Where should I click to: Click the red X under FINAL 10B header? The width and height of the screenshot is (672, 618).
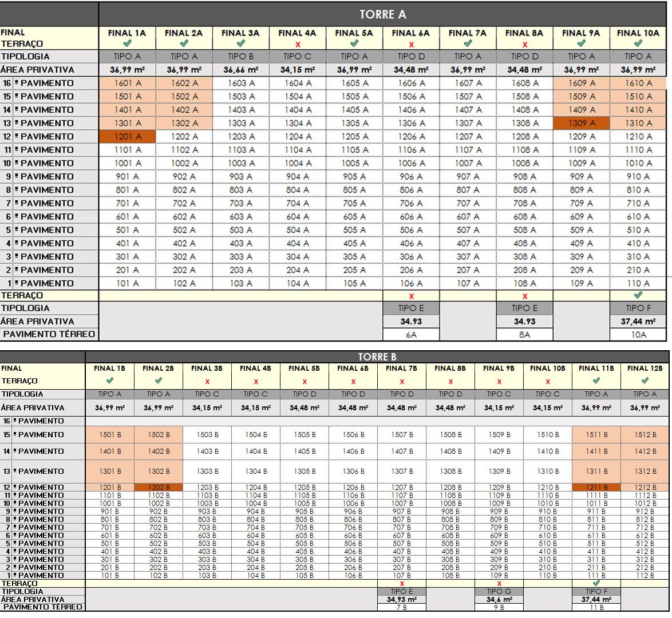[548, 382]
